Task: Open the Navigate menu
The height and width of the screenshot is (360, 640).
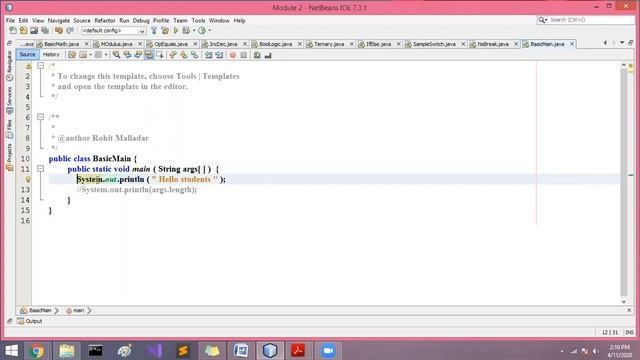Action: point(59,20)
